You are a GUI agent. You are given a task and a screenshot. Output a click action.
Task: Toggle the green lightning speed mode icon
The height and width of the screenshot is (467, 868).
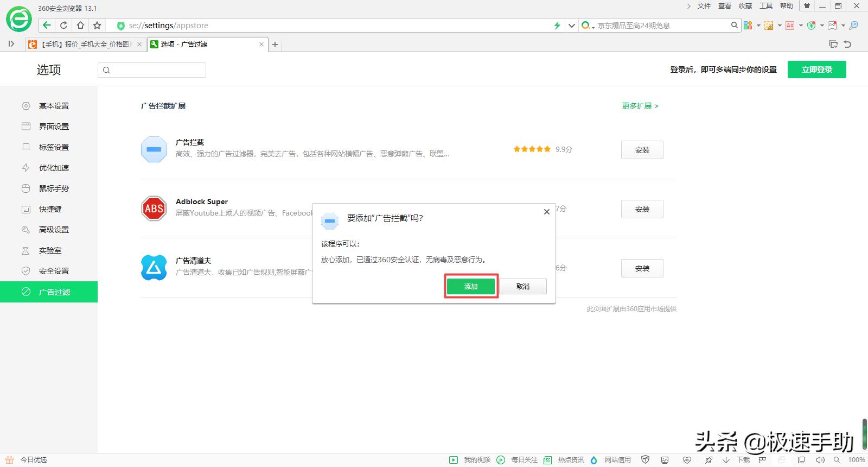pos(557,26)
